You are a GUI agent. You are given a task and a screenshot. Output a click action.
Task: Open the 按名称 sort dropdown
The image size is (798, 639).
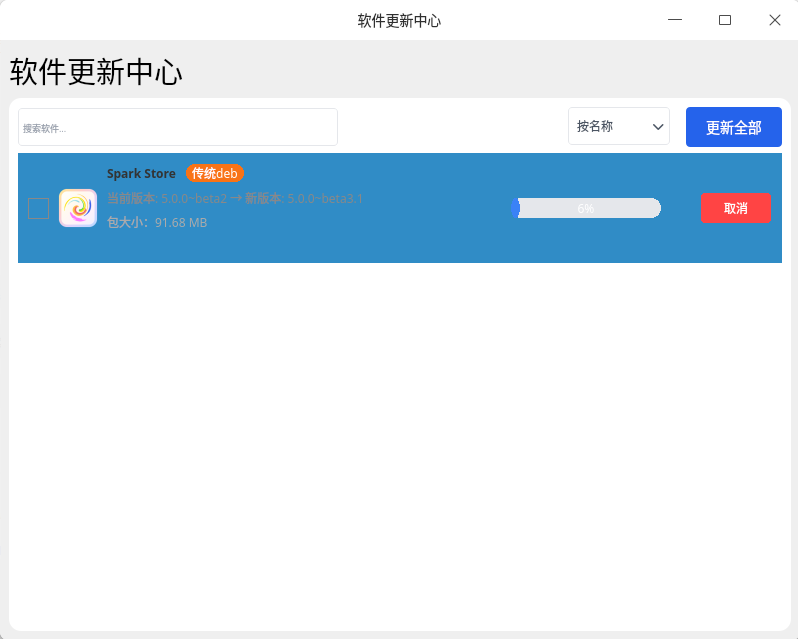619,126
